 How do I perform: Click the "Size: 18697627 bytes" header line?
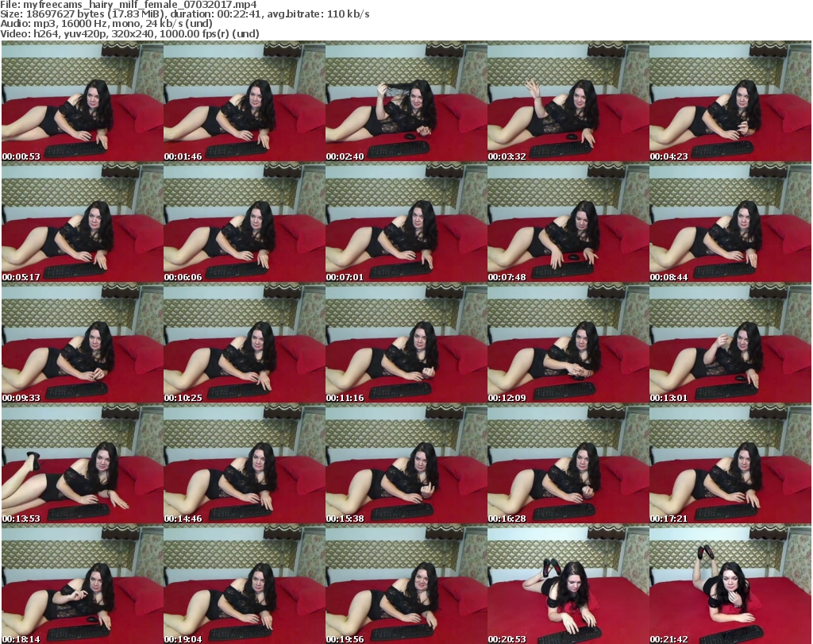coord(184,14)
